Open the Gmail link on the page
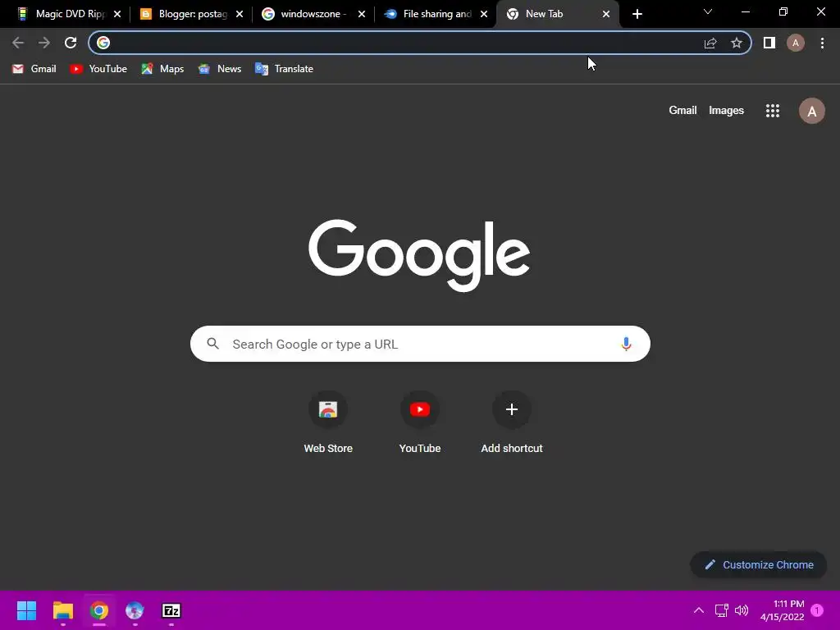Image resolution: width=840 pixels, height=630 pixels. click(x=682, y=111)
